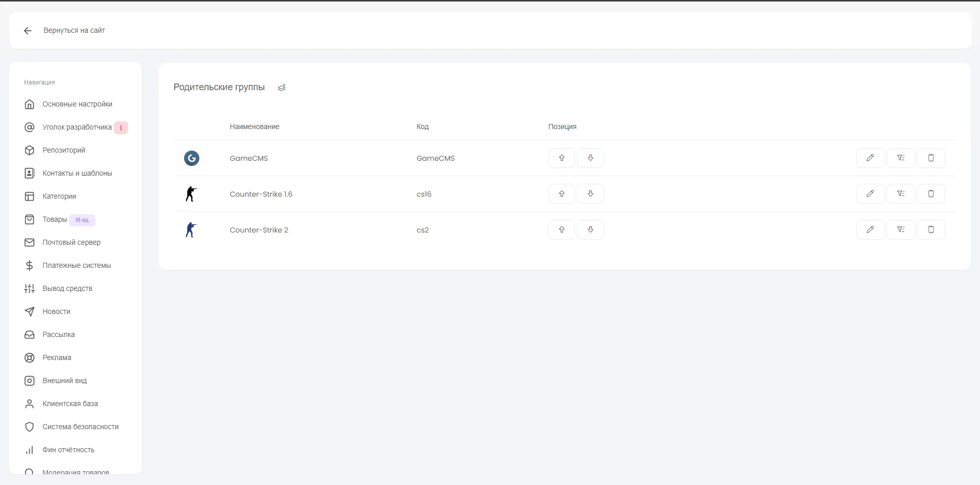Open Система безопасности in navigation
Viewport: 980px width, 485px height.
[x=80, y=427]
